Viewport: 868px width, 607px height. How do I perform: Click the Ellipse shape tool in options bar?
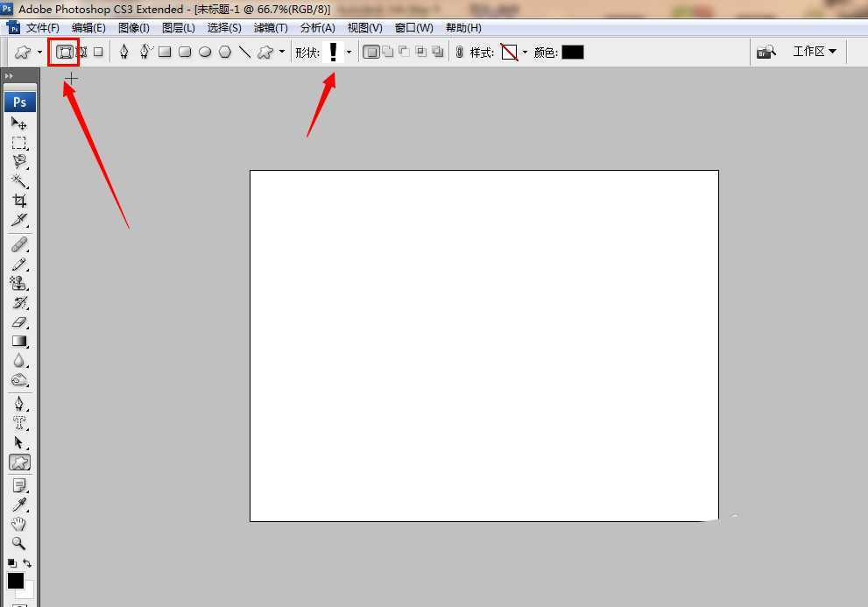[205, 53]
